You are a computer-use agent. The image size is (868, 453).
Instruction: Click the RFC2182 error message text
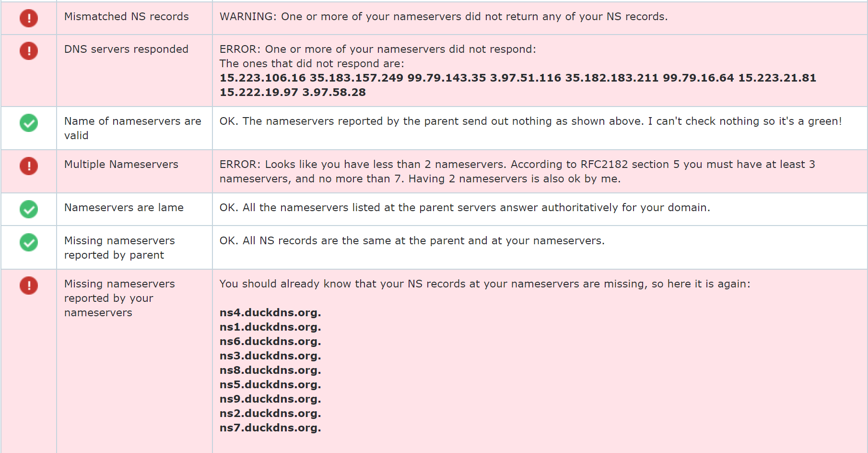(x=517, y=171)
